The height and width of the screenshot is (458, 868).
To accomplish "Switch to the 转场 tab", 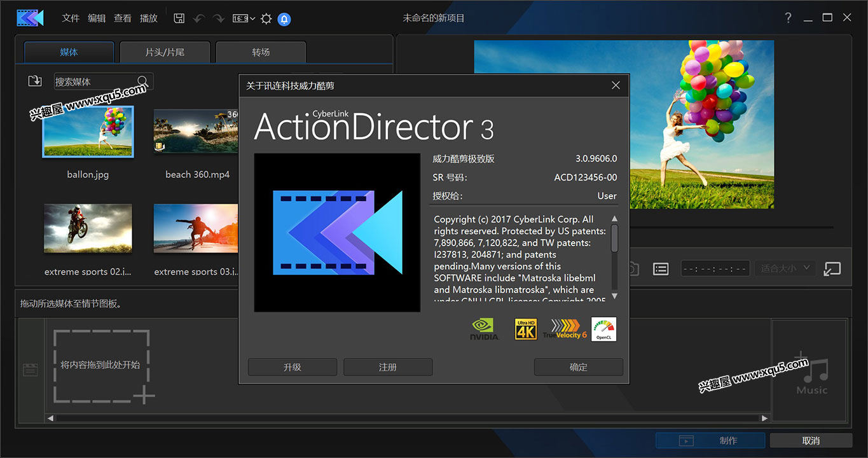I will coord(261,52).
